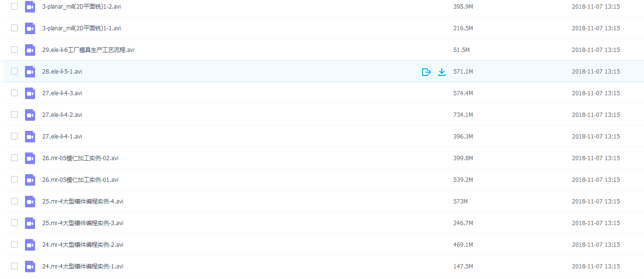Open file name 26.mr-05模仁加工实例-01.avi
This screenshot has width=644, height=279.
[80, 180]
